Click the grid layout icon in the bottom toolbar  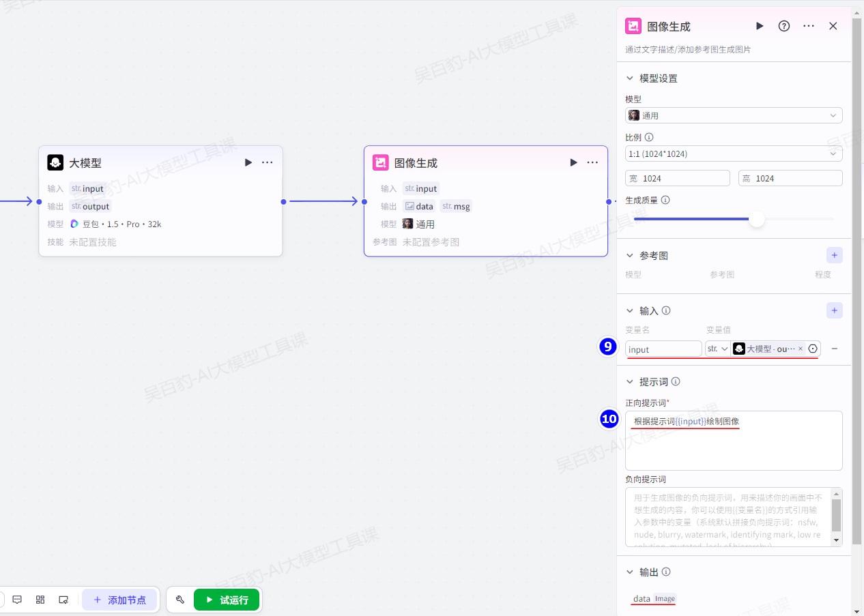click(40, 600)
